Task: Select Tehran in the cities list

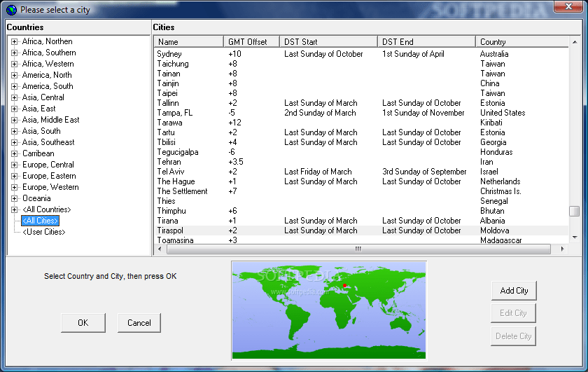Action: [x=169, y=162]
